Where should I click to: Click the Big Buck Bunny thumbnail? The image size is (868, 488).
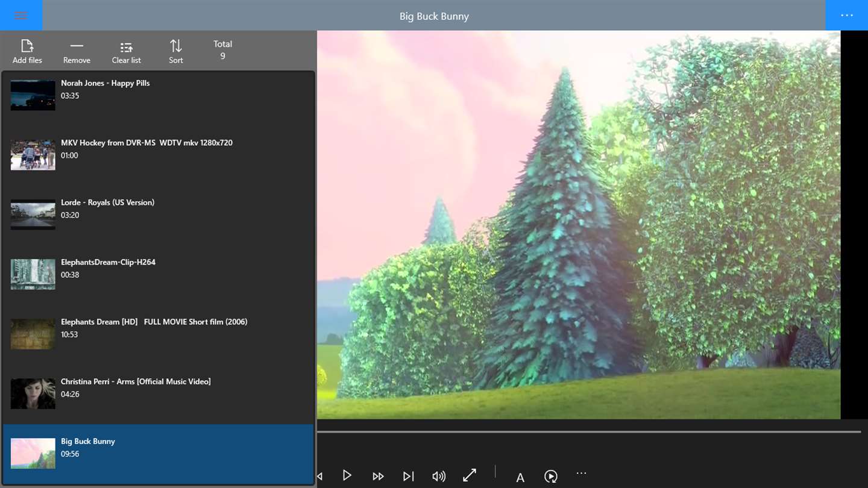click(x=33, y=453)
